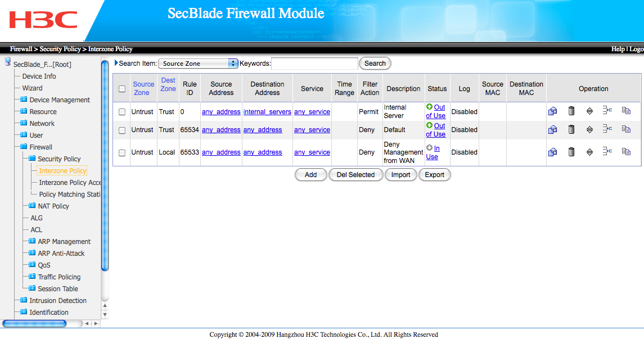Click the sidebar scroll-right arrow

(96, 323)
